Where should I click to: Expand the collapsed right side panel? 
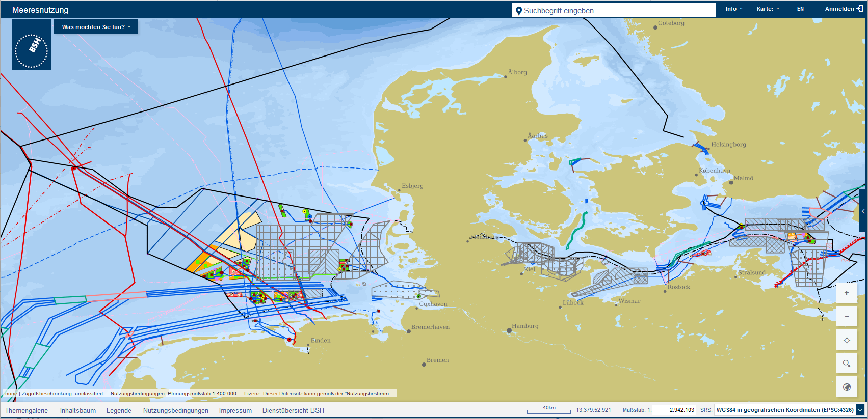[863, 211]
